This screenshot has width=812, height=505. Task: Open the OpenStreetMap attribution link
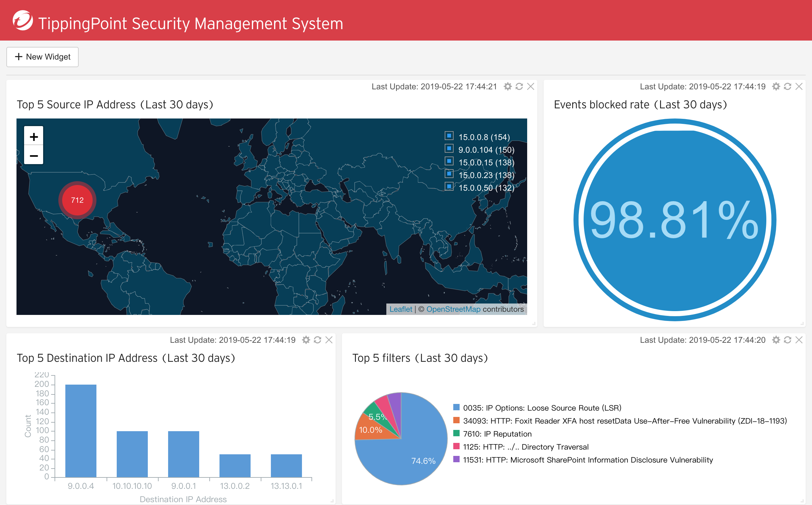point(453,309)
